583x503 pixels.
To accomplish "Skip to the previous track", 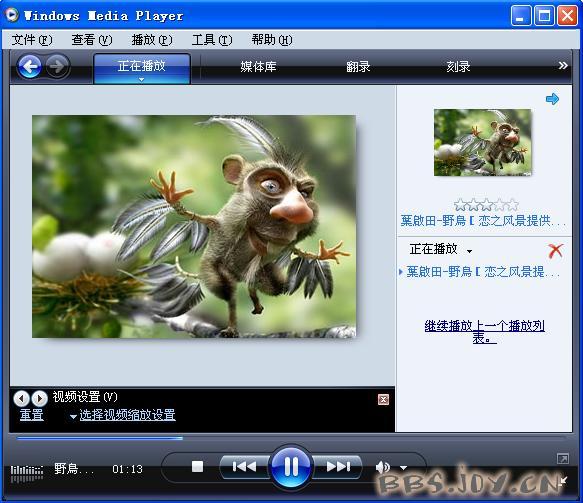I will [x=244, y=466].
